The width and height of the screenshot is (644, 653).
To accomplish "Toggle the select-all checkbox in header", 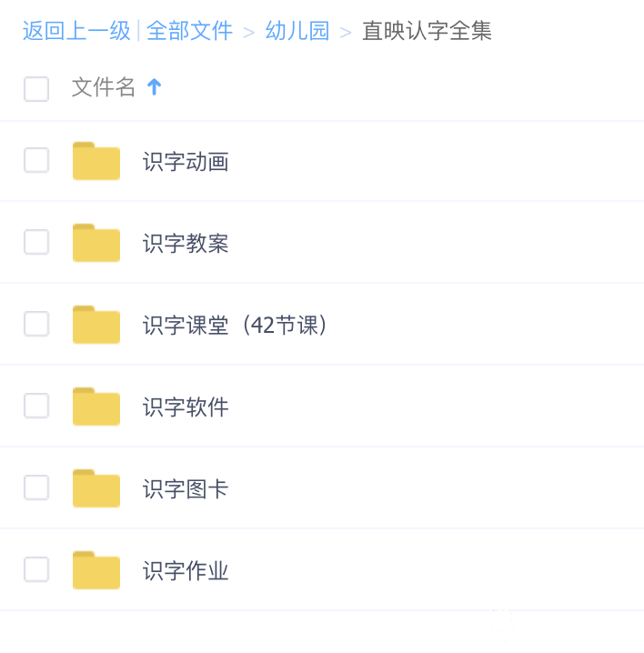I will pos(36,89).
